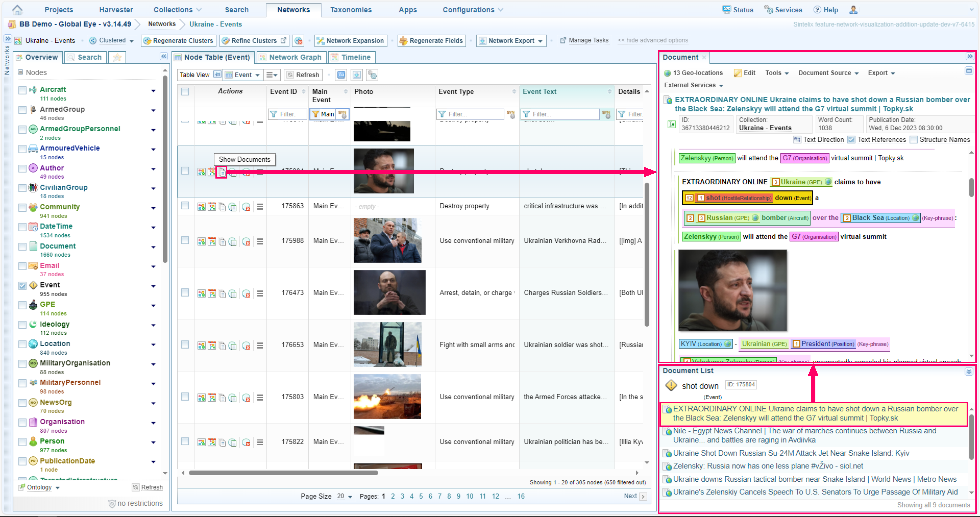
Task: Enable the Structure Names checkbox
Action: point(913,140)
